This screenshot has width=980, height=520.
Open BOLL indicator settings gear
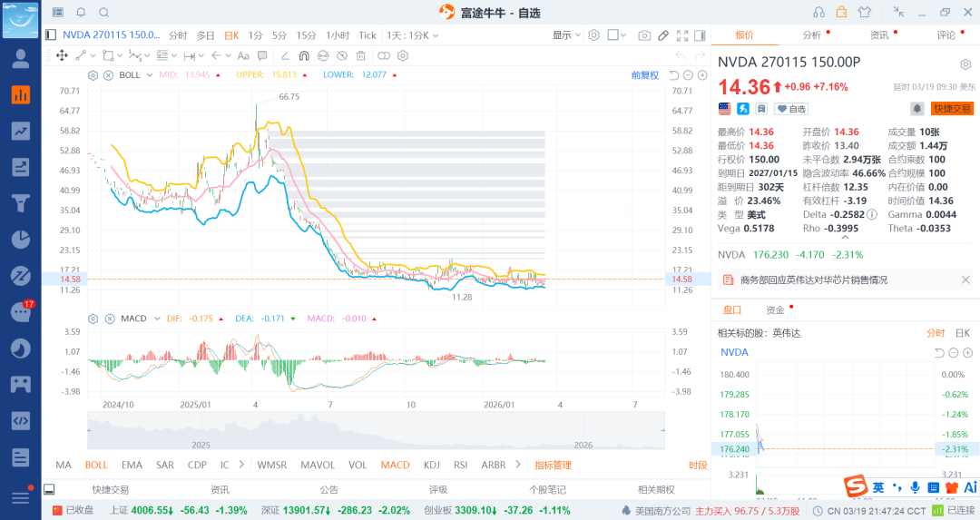pyautogui.click(x=93, y=75)
